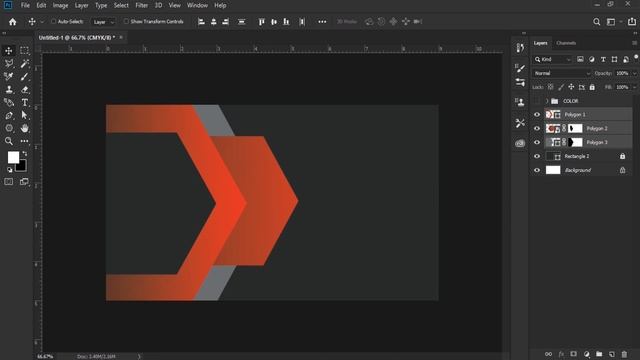Hide the Polygon 2 layer
This screenshot has height=360, width=640.
click(x=537, y=129)
